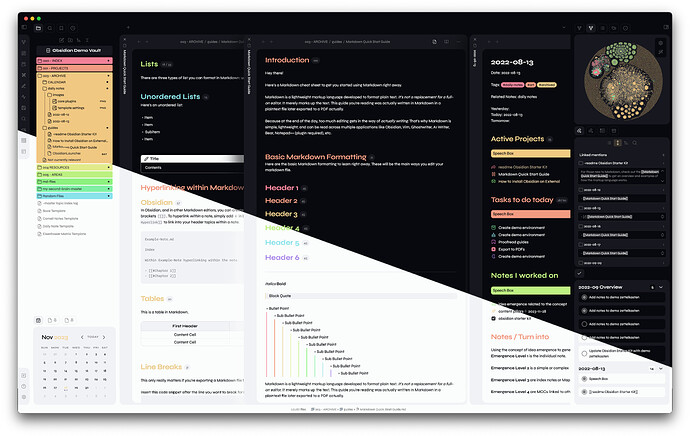The image size is (690, 436).
Task: Expand the RESOURCES folder arrow
Action: [108, 167]
